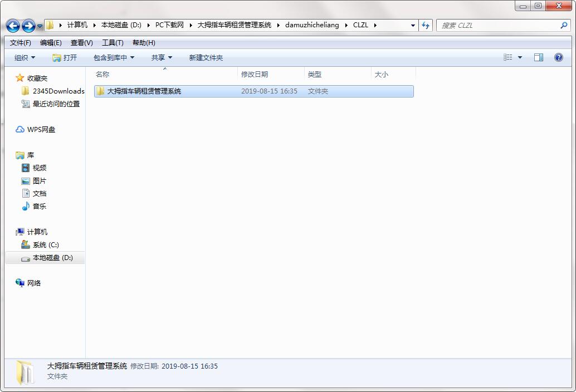Click the refresh icon beside address bar
Screen dimensions: 576x392
pyautogui.click(x=426, y=25)
